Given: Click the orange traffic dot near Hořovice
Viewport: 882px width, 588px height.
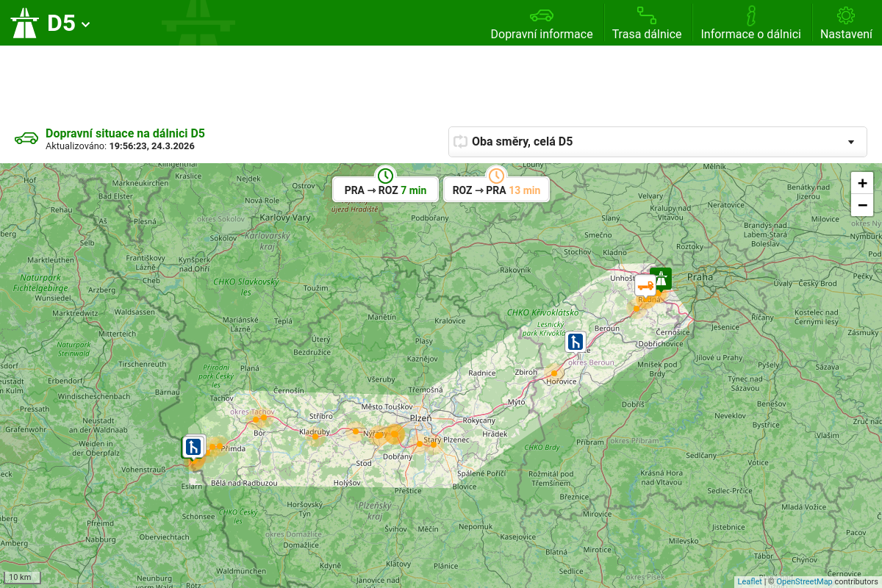Looking at the screenshot, I should [553, 373].
